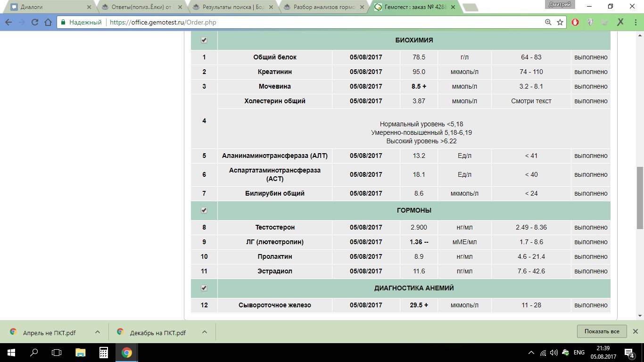Open the Chrome three-dot menu
Image resolution: width=644 pixels, height=362 pixels.
point(635,22)
